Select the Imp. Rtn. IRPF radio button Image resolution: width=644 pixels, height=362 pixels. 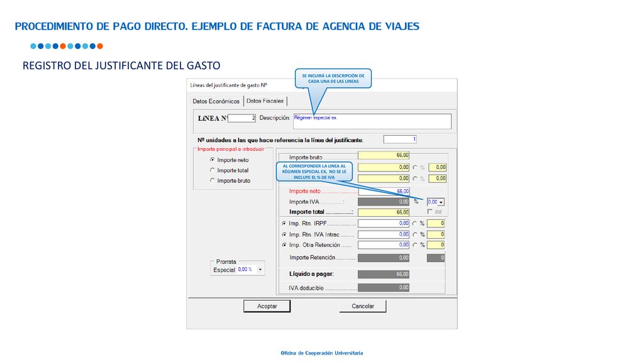284,224
